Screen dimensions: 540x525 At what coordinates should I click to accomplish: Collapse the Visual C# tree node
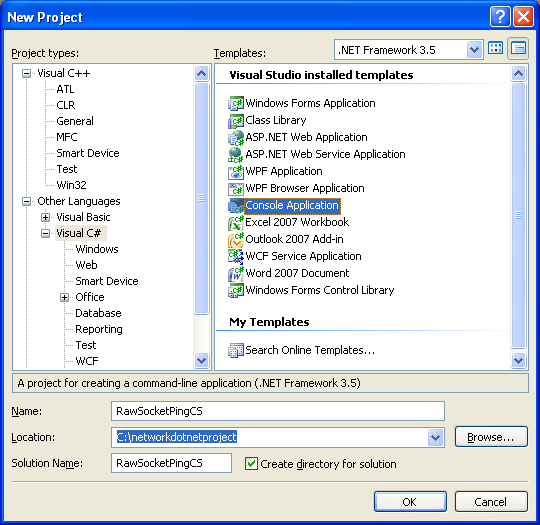click(x=45, y=233)
